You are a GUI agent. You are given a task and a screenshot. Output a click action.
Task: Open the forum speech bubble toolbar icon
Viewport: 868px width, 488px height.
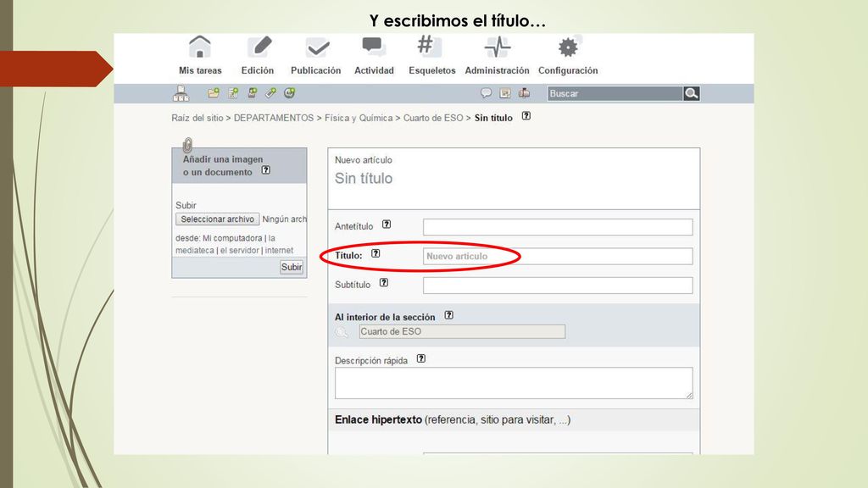point(486,93)
